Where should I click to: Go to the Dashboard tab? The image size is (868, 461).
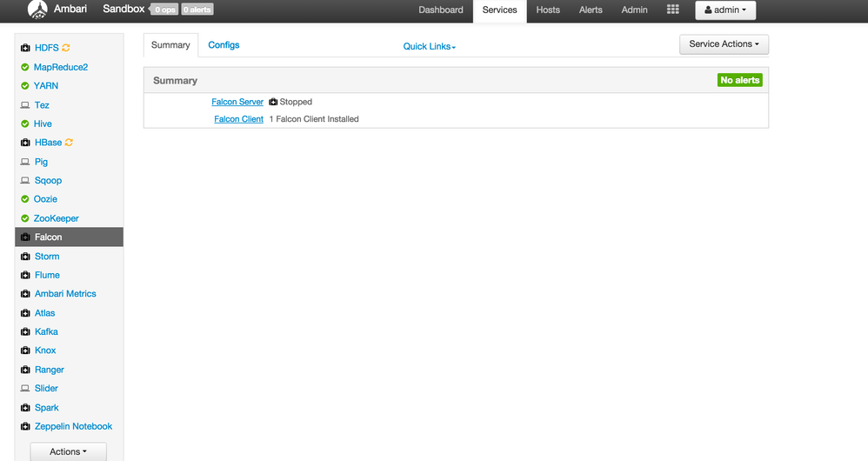click(441, 10)
